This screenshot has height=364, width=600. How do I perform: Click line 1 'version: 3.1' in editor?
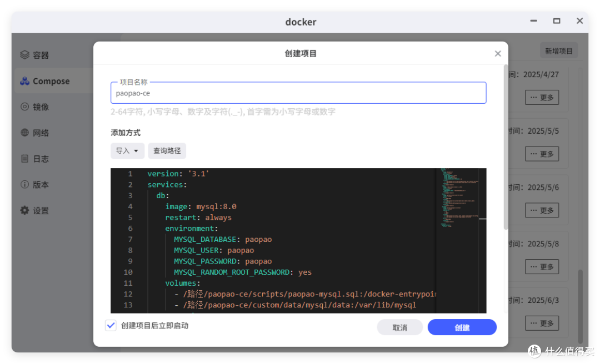pyautogui.click(x=178, y=174)
